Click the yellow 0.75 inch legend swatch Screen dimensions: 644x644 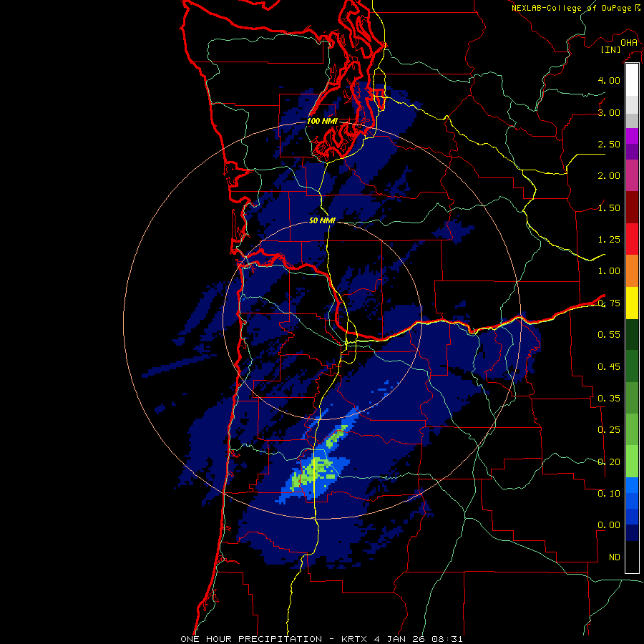coord(632,303)
